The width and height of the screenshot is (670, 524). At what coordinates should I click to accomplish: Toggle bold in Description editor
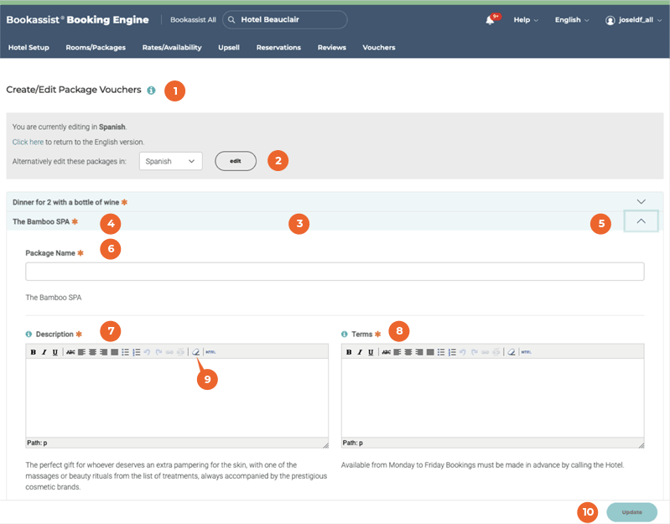33,352
